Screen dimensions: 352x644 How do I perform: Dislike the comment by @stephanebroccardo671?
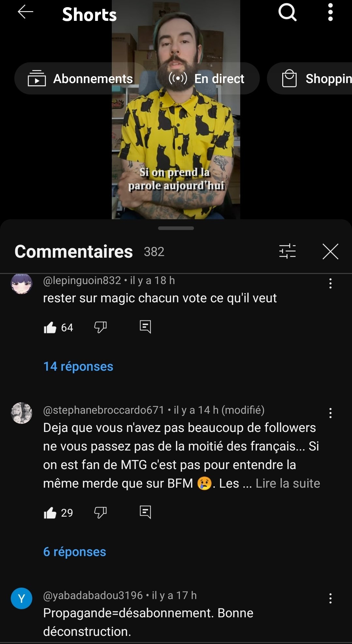(x=100, y=513)
